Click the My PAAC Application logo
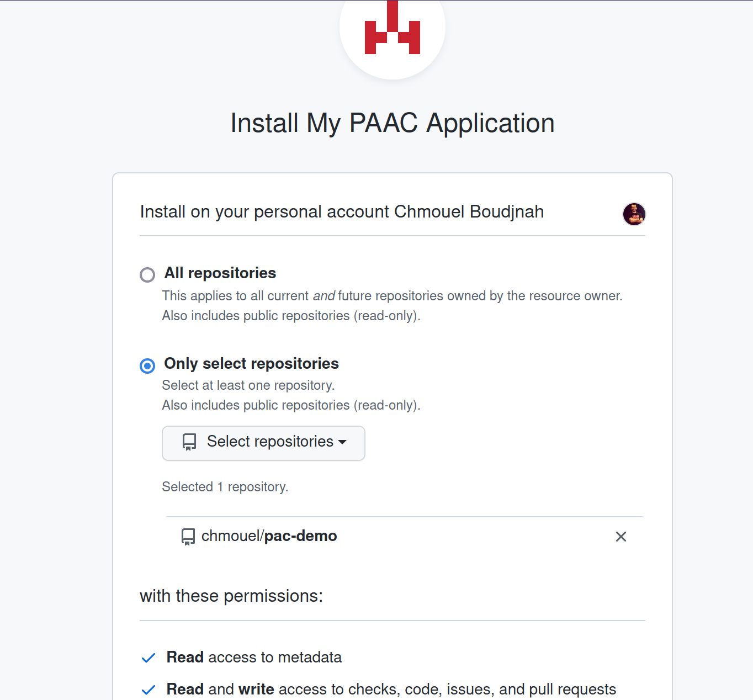The width and height of the screenshot is (753, 700). (392, 33)
